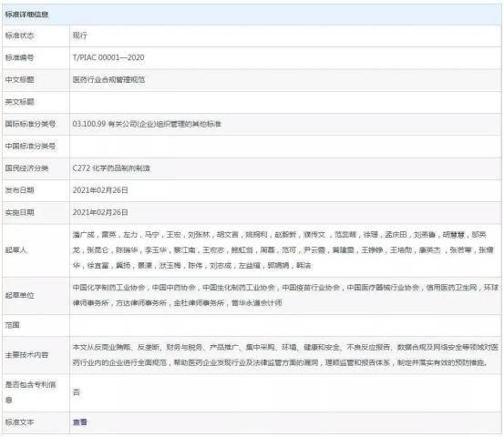
Task: Click the 03.100.99 classification text
Action: click(147, 124)
